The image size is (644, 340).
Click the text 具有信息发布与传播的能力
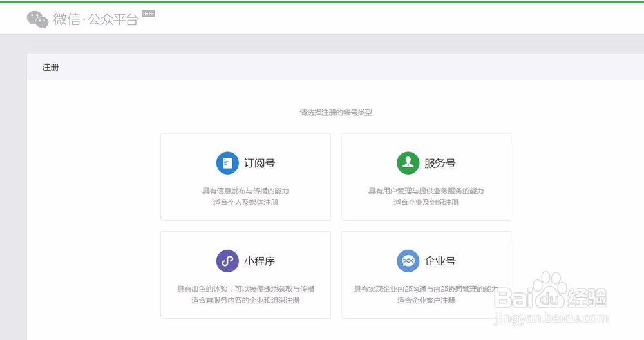(x=245, y=191)
